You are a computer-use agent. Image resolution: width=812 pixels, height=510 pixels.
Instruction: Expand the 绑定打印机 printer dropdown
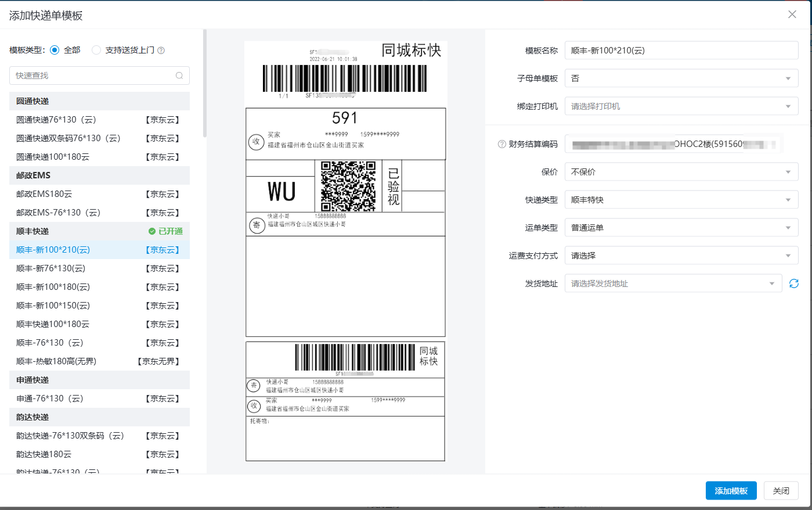(x=681, y=106)
